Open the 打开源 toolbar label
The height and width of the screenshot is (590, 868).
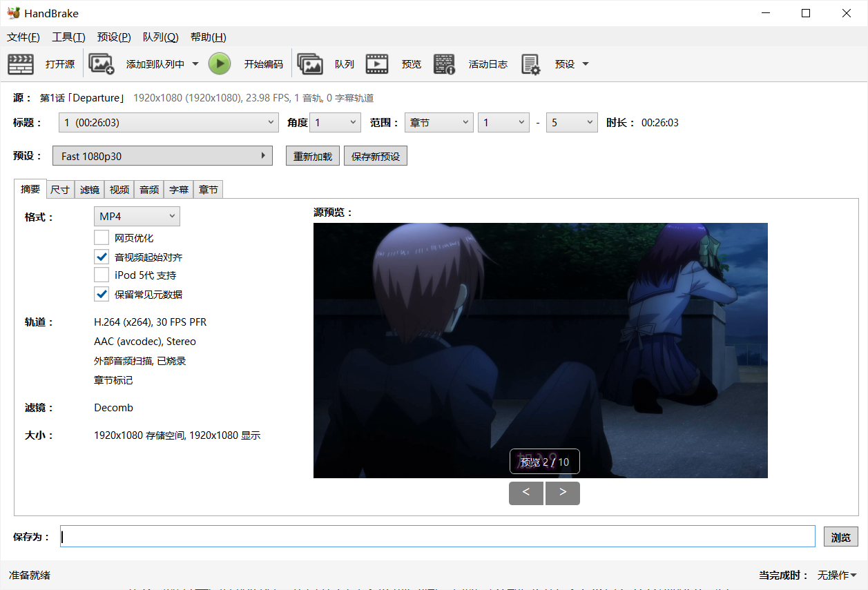pyautogui.click(x=60, y=64)
